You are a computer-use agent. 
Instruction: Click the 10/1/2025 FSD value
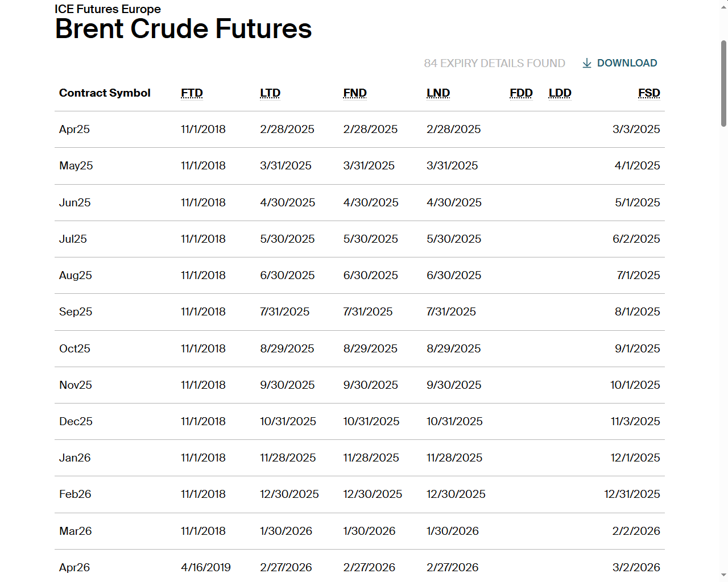click(x=635, y=385)
